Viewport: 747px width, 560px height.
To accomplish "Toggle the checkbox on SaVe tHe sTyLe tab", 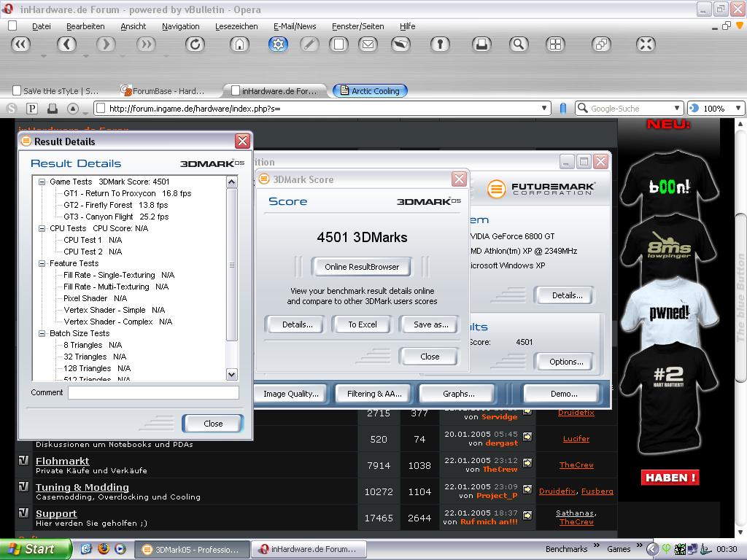I will point(17,90).
